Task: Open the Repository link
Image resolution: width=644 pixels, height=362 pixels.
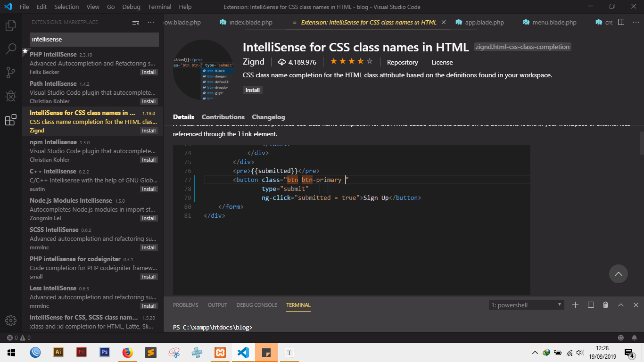Action: pos(402,62)
